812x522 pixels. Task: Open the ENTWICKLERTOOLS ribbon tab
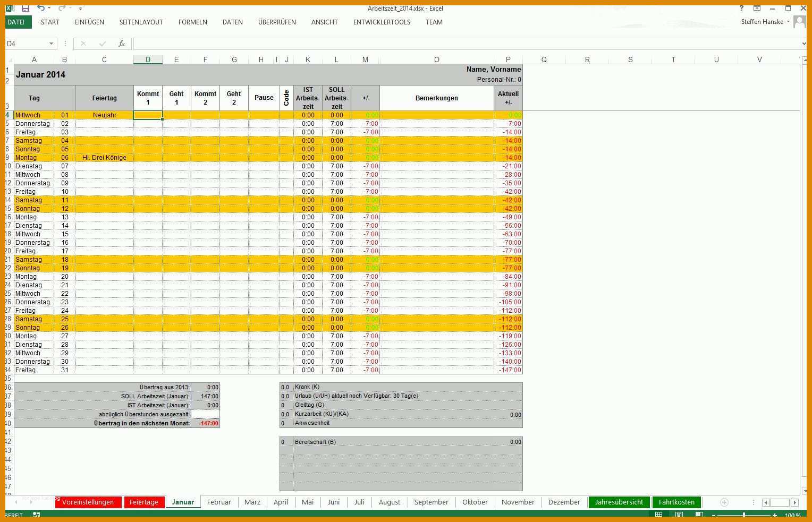pos(382,22)
